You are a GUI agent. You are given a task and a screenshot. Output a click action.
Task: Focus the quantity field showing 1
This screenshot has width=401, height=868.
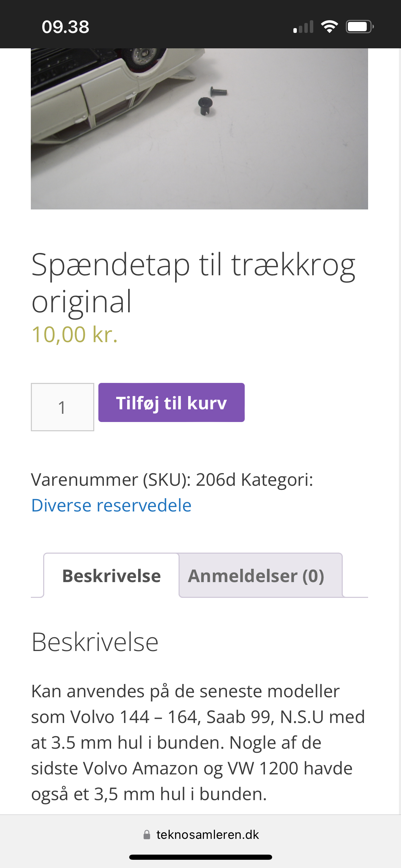[x=62, y=407]
